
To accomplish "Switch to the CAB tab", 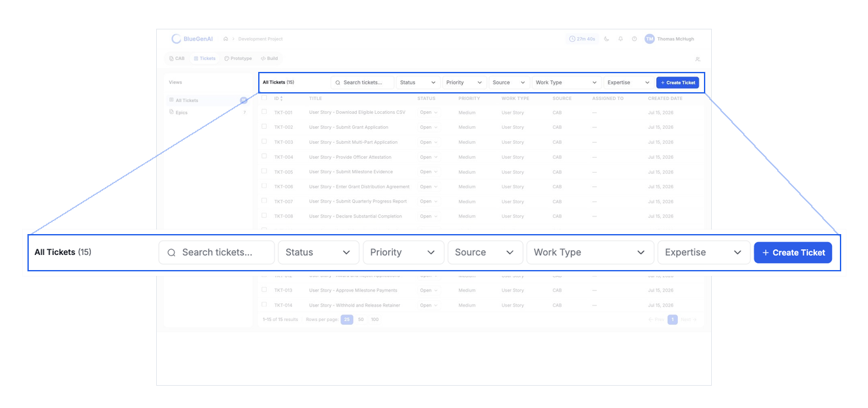I will point(177,59).
